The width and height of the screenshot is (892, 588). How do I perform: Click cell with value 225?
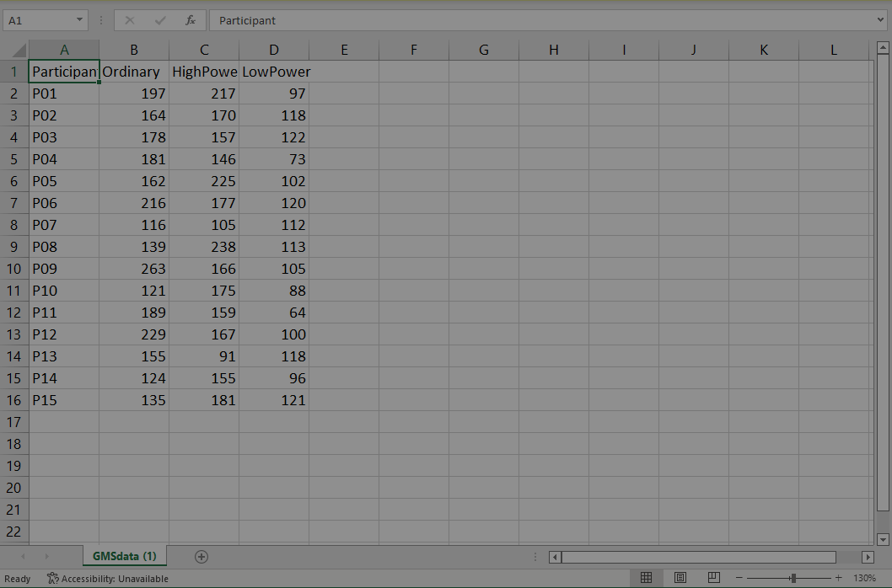(204, 181)
